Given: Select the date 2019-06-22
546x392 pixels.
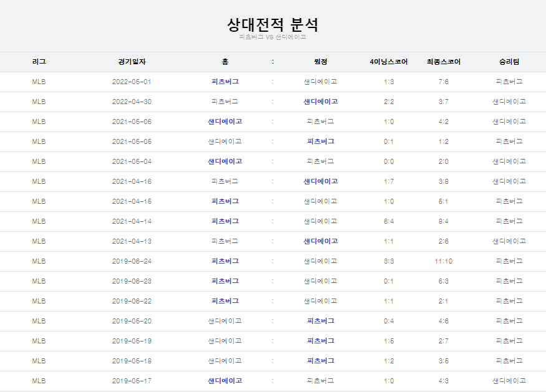Looking at the screenshot, I should tap(132, 301).
